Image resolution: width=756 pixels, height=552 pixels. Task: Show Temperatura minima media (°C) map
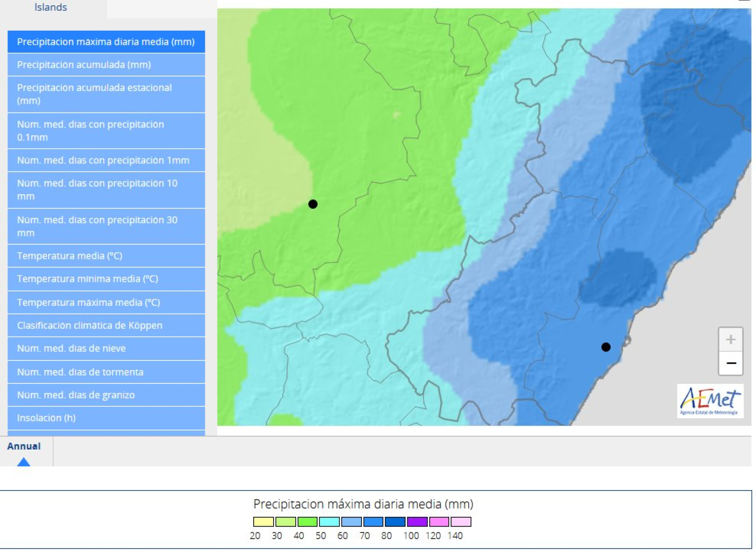point(106,279)
